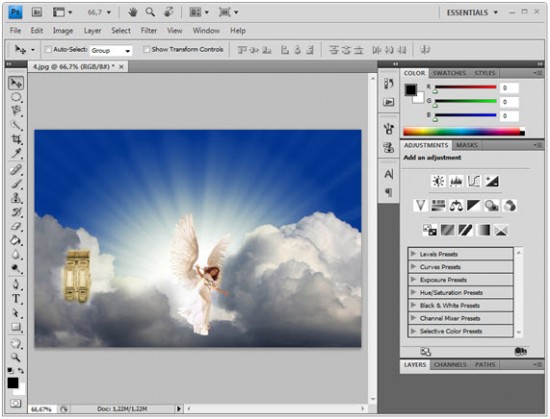Image resolution: width=550 pixels, height=419 pixels.
Task: Switch to the Masks tab
Action: [467, 145]
